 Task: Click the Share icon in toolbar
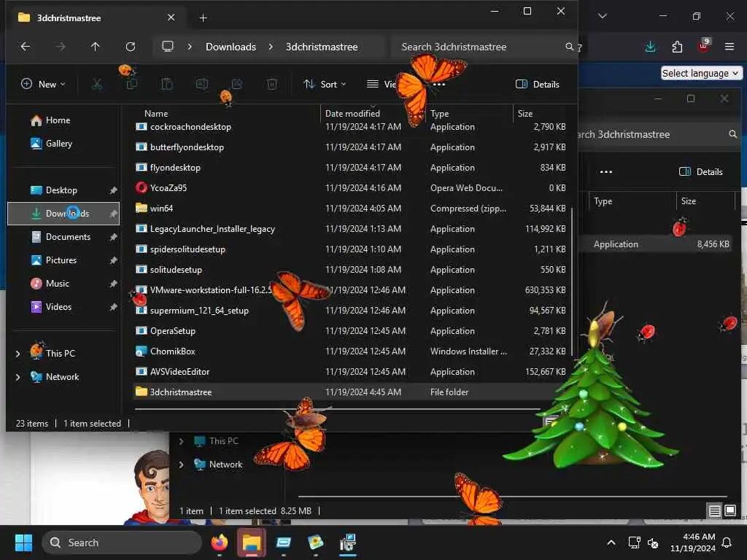tap(237, 85)
